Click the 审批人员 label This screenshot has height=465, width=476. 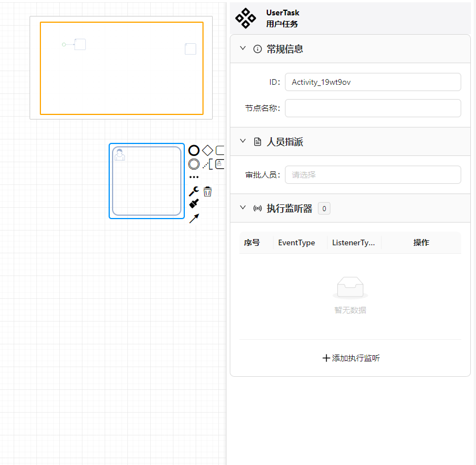(x=262, y=175)
